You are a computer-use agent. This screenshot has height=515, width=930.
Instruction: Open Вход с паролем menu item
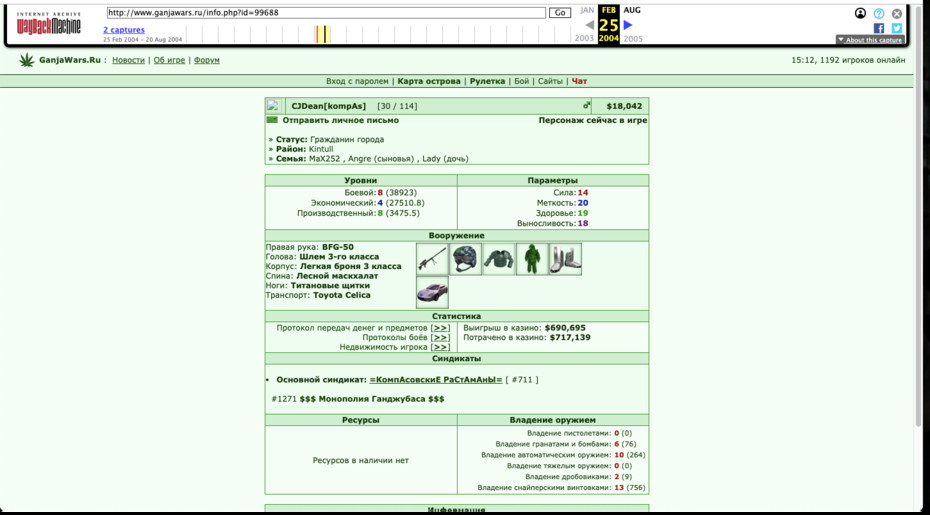click(357, 81)
